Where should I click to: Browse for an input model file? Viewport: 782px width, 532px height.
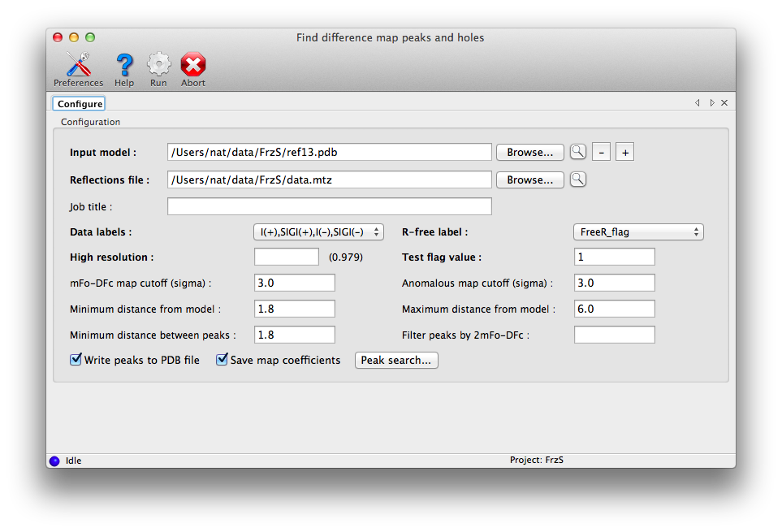[x=529, y=152]
